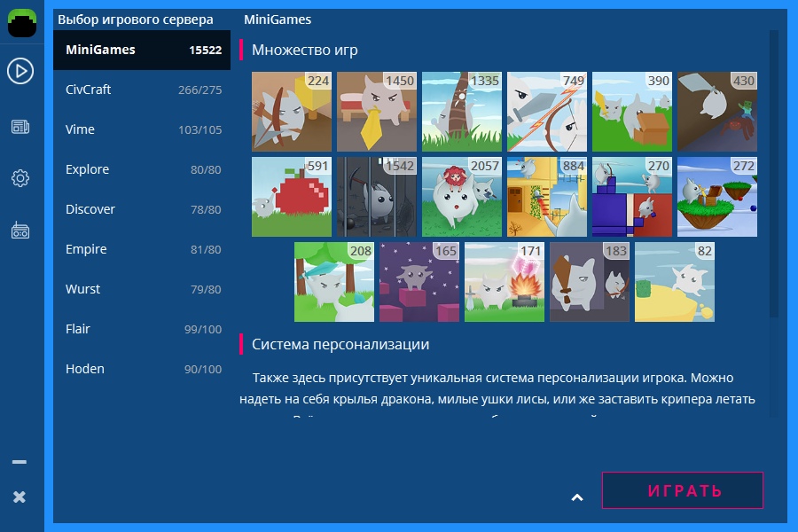This screenshot has width=798, height=532.
Task: Open the game thumbnail with 270 players
Action: coord(632,197)
